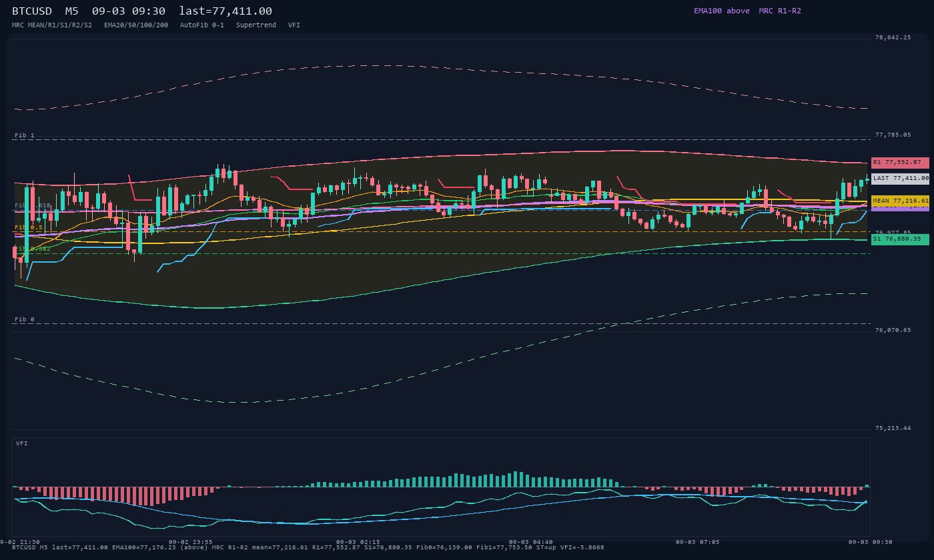The image size is (934, 560).
Task: Click 'AutoFib 0-1' legend entry
Action: click(202, 25)
